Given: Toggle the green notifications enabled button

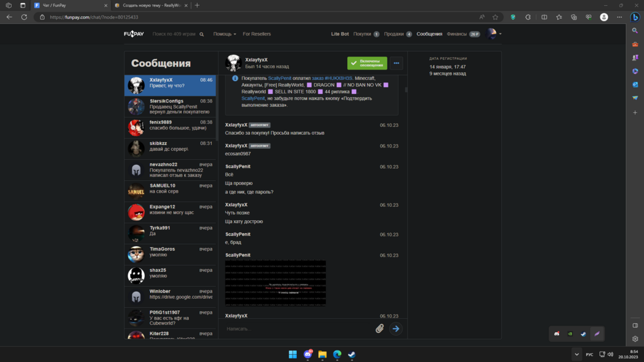Looking at the screenshot, I should [367, 63].
